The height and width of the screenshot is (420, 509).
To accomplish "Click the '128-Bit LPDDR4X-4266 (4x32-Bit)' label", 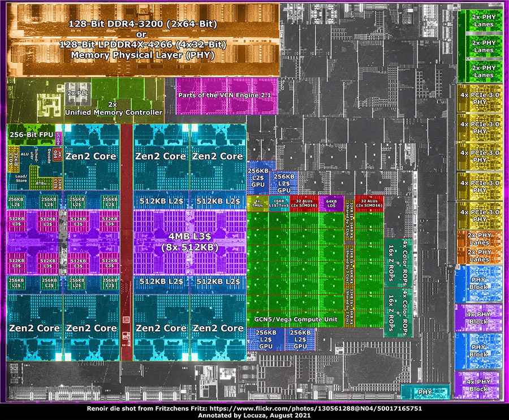I will point(143,45).
